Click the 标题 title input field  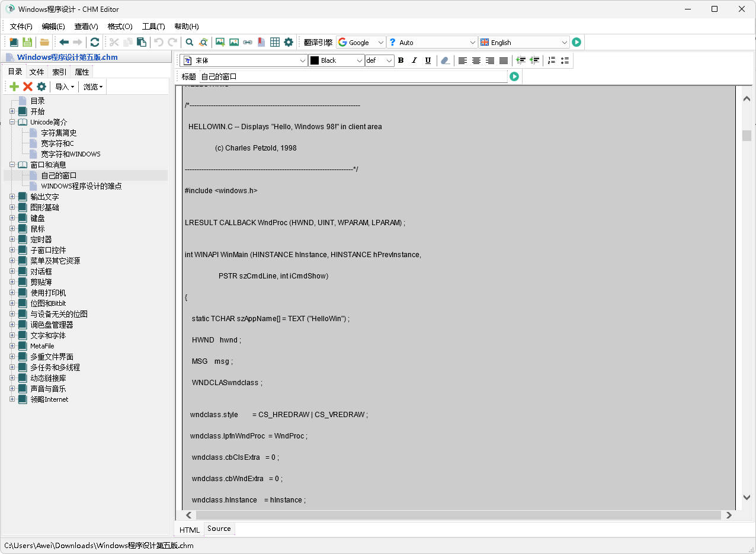pyautogui.click(x=353, y=76)
